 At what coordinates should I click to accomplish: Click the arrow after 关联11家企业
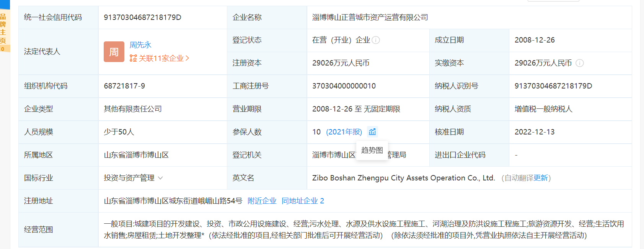point(187,58)
